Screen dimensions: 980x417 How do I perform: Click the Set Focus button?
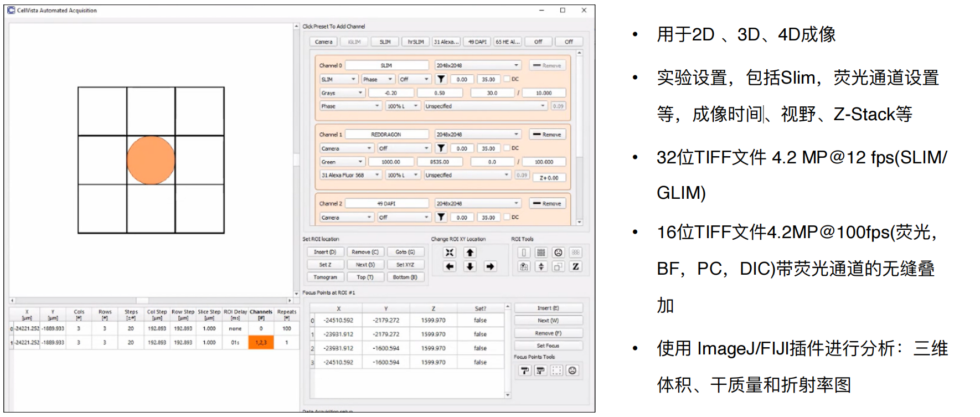click(x=548, y=346)
